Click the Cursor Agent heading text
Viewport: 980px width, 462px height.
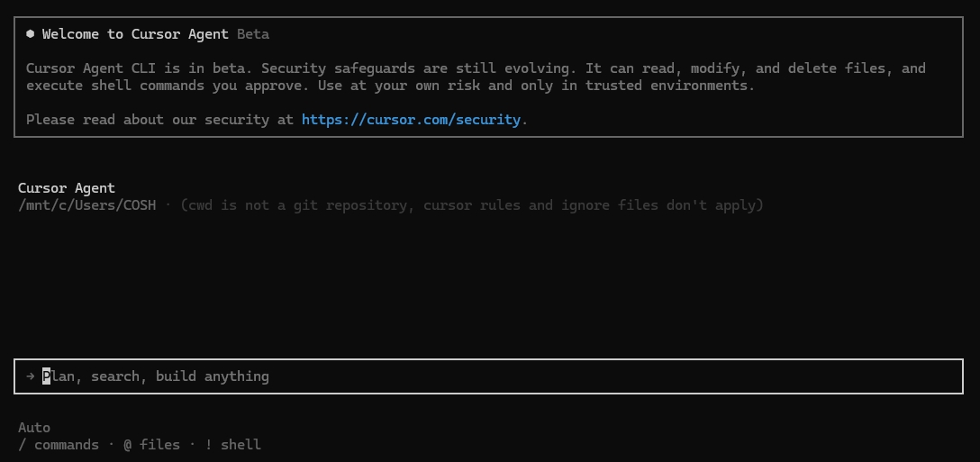pos(67,188)
